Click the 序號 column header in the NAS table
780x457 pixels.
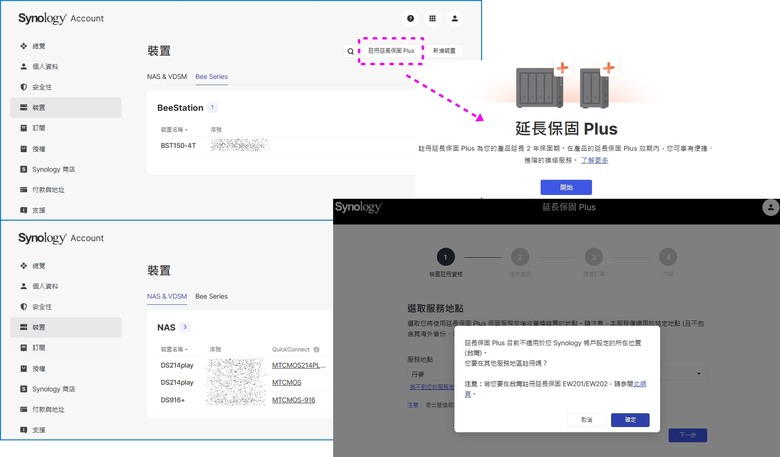[x=215, y=350]
